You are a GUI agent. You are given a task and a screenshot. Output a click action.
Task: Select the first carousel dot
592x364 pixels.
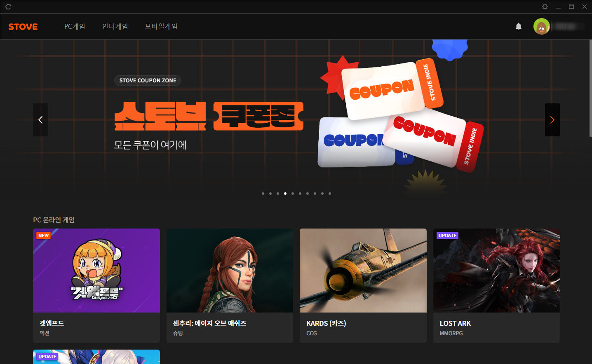pyautogui.click(x=263, y=194)
